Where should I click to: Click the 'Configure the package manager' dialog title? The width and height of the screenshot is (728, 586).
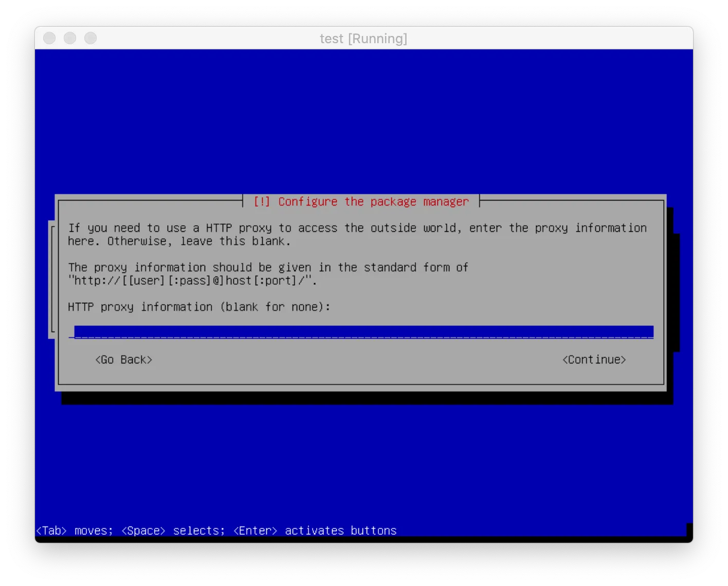click(361, 202)
